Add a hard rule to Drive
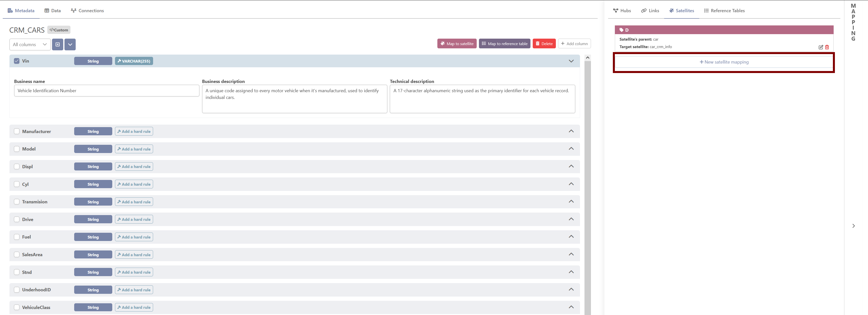Screen dimensions: 868x315 134,219
